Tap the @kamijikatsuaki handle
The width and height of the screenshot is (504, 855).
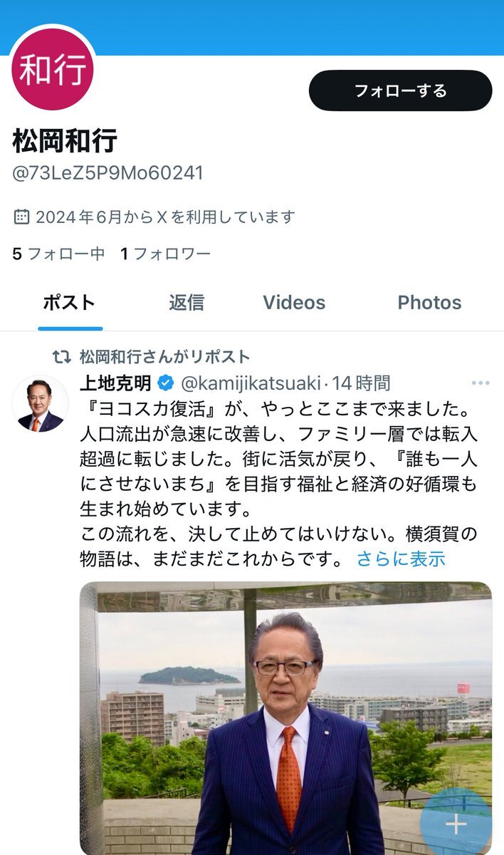(251, 383)
